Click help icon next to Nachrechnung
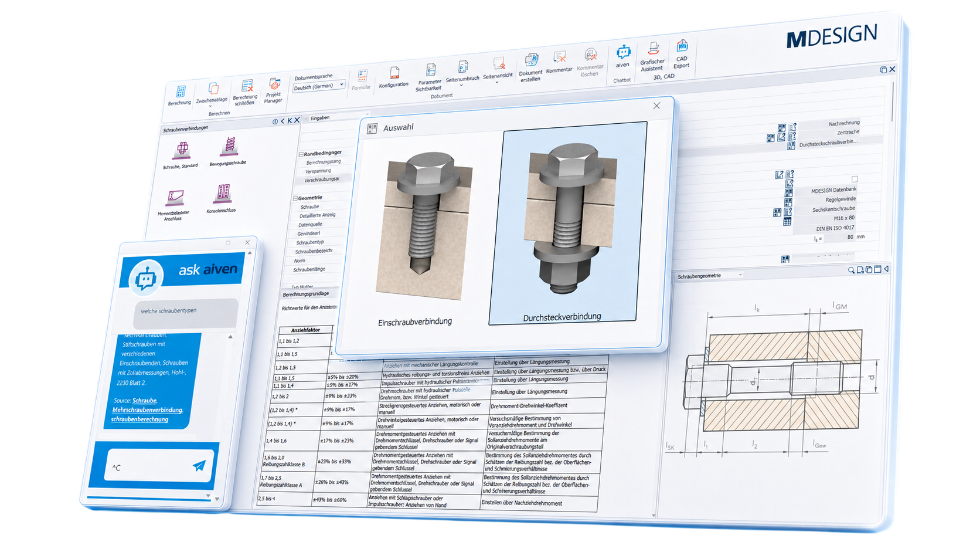The height and width of the screenshot is (552, 980). [792, 126]
